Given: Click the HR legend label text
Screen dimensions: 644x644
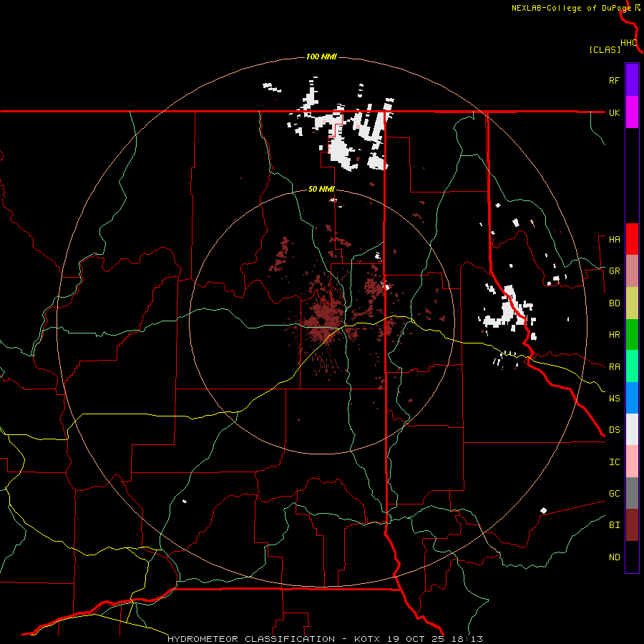Looking at the screenshot, I should pos(614,335).
